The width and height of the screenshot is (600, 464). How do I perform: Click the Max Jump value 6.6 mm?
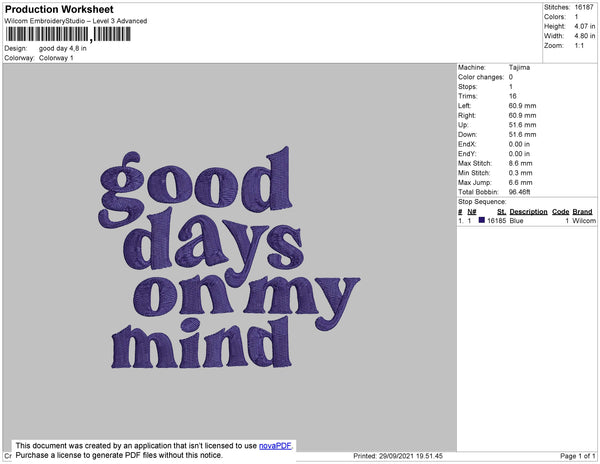[x=520, y=182]
